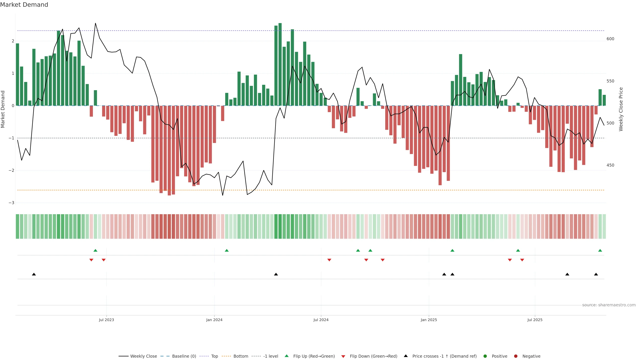Click the source: sharemaestro.com text
Image resolution: width=644 pixels, height=362 pixels.
point(609,305)
